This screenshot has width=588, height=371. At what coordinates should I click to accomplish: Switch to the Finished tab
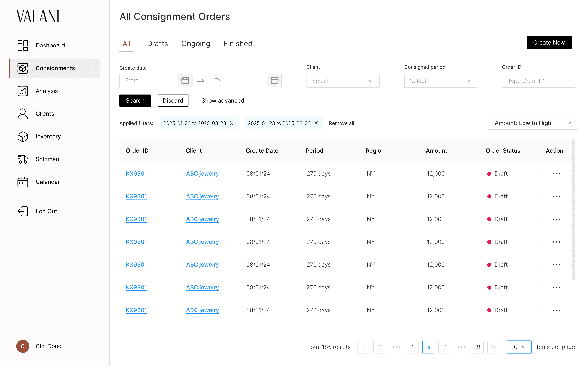point(238,43)
